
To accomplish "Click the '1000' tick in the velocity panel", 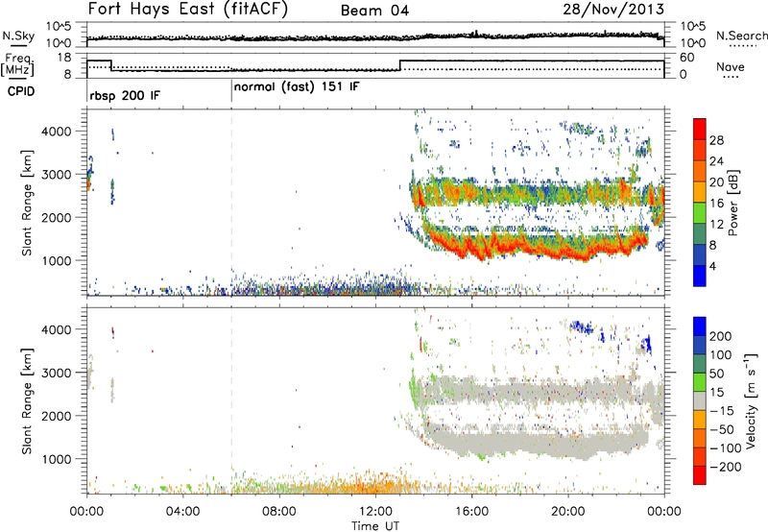I will click(x=57, y=459).
